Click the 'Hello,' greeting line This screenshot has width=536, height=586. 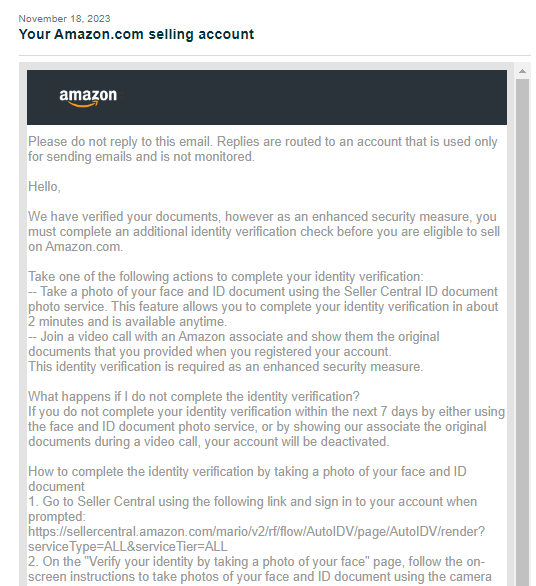pyautogui.click(x=44, y=186)
